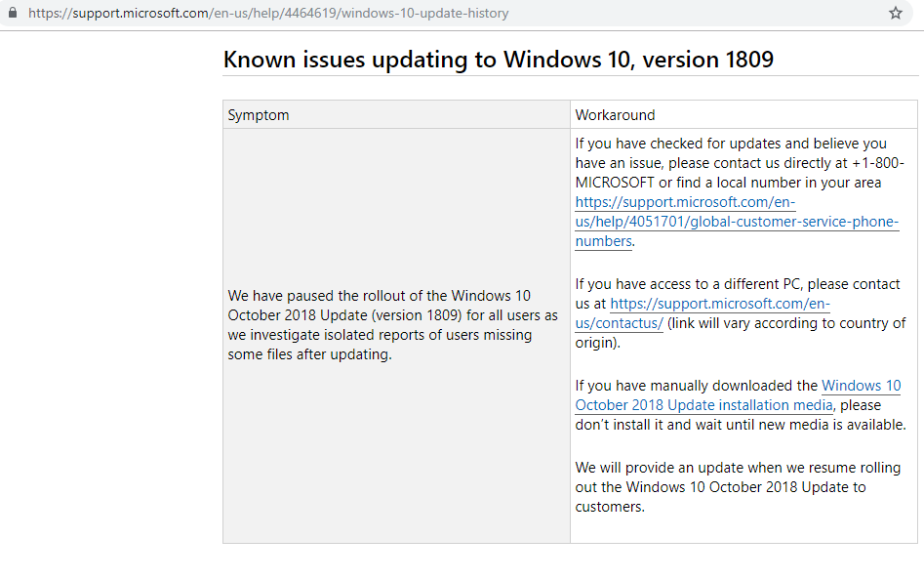Open Windows 10 October 2018 Update installation media link
The width and height of the screenshot is (924, 579).
point(738,395)
